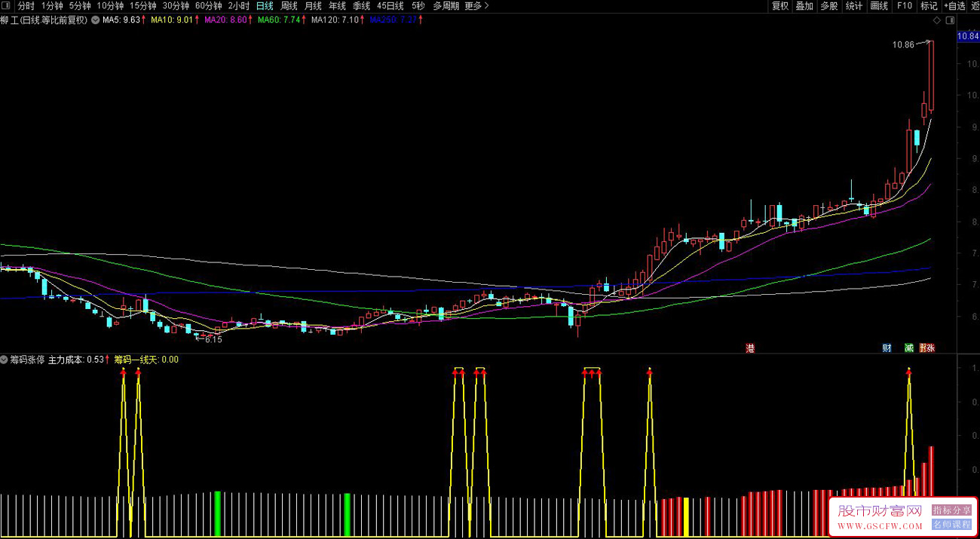Click the MA10: 9.01 value label
The width and height of the screenshot is (980, 539).
point(172,20)
